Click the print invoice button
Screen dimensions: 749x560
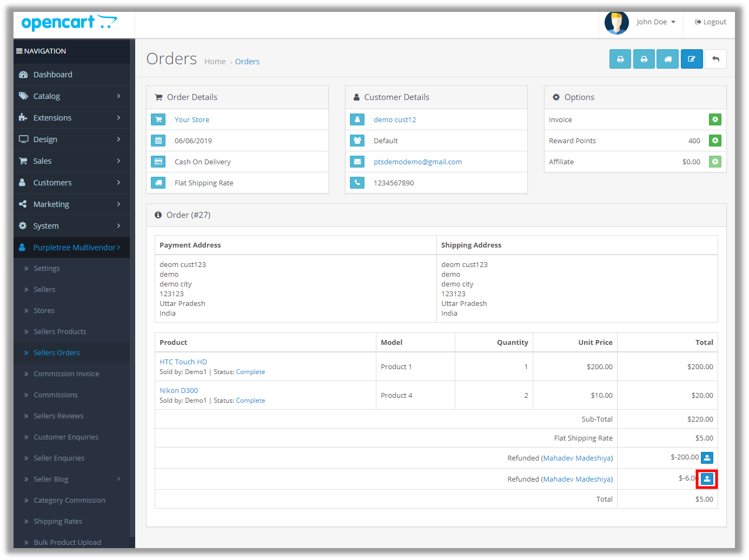tap(620, 59)
